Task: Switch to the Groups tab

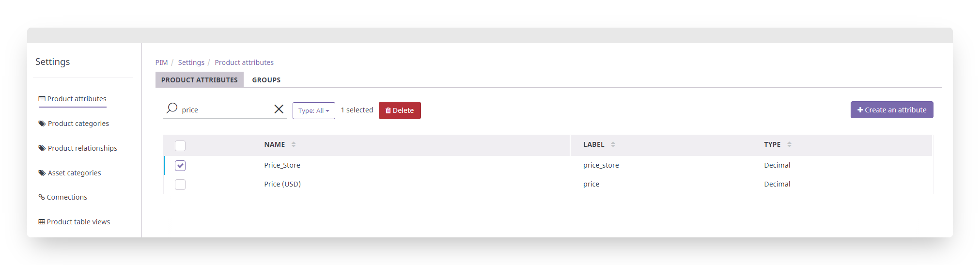Action: coord(266,80)
